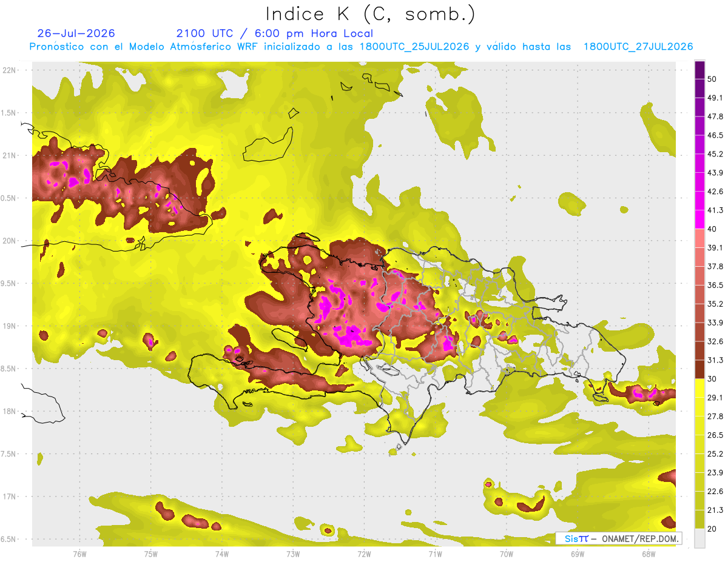
Task: Click the "9.5N" latitude label
Action: (9, 283)
